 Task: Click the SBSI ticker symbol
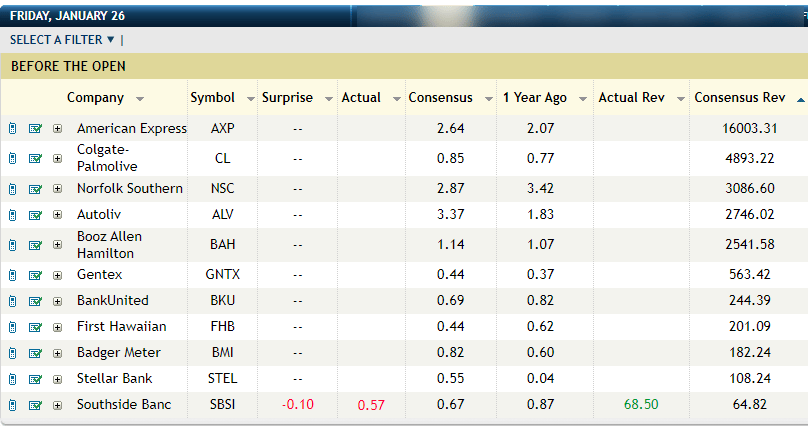[223, 404]
